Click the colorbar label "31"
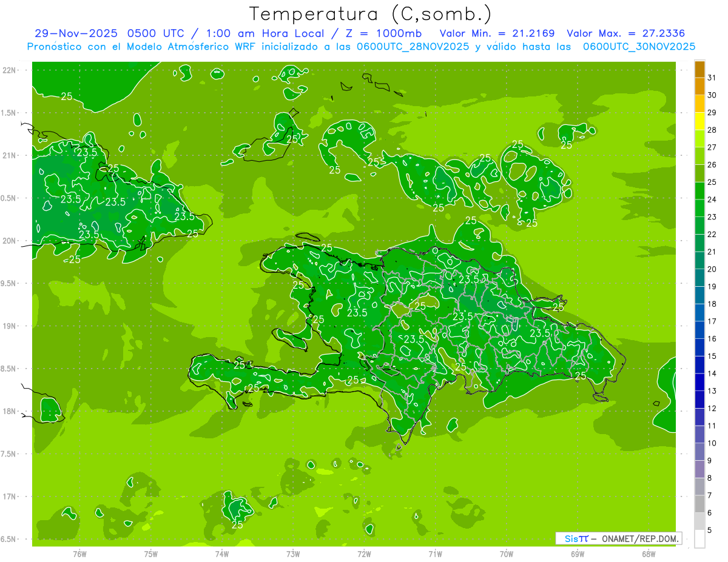728x562 pixels. point(712,78)
